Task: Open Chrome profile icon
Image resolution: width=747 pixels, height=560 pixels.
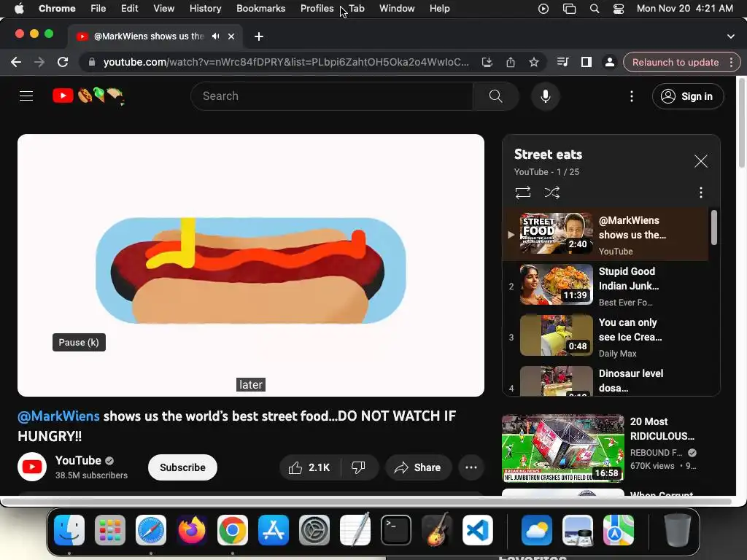Action: click(609, 63)
